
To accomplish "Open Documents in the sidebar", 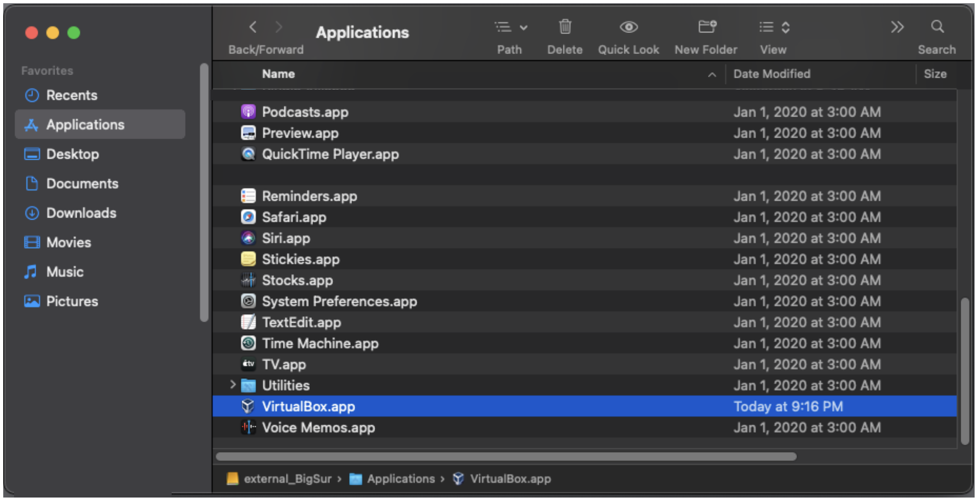I will [82, 183].
